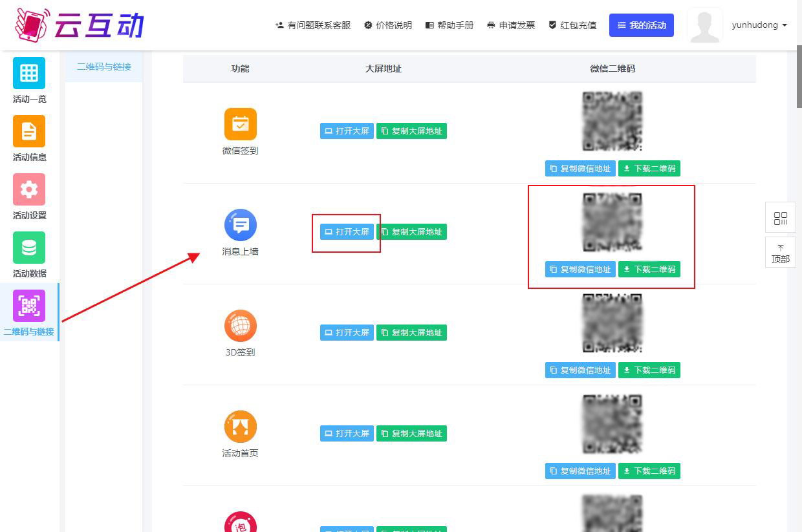This screenshot has height=532, width=802.
Task: Open 申请发票 invoice link
Action: pyautogui.click(x=511, y=25)
